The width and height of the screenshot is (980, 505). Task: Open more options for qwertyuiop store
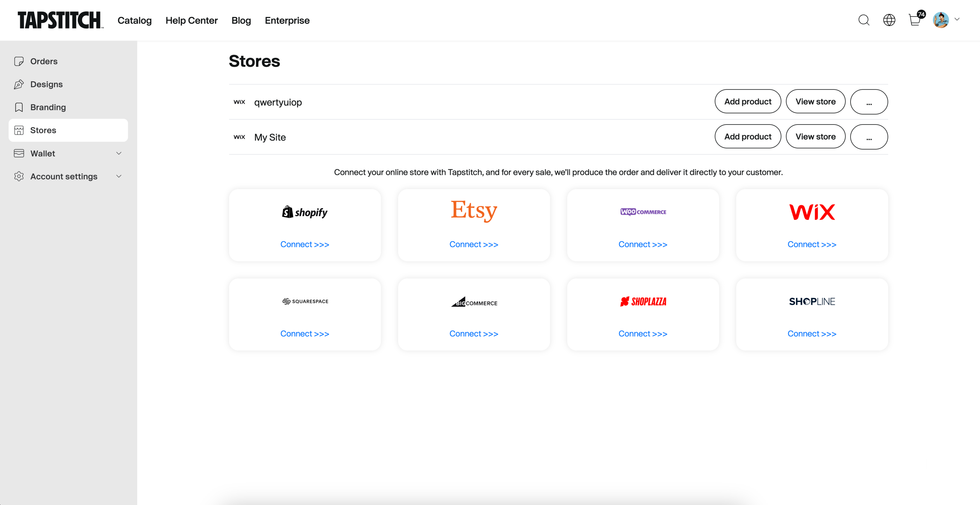click(x=868, y=102)
